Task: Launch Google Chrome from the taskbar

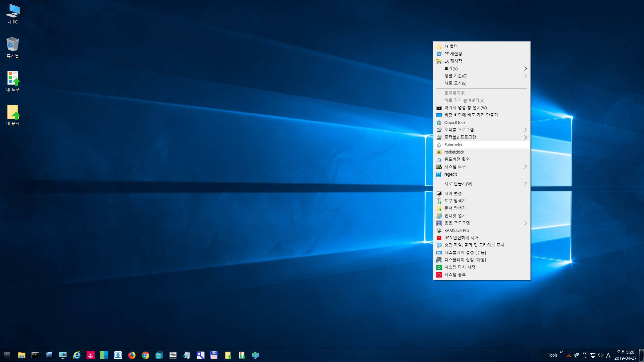Action: click(x=146, y=355)
